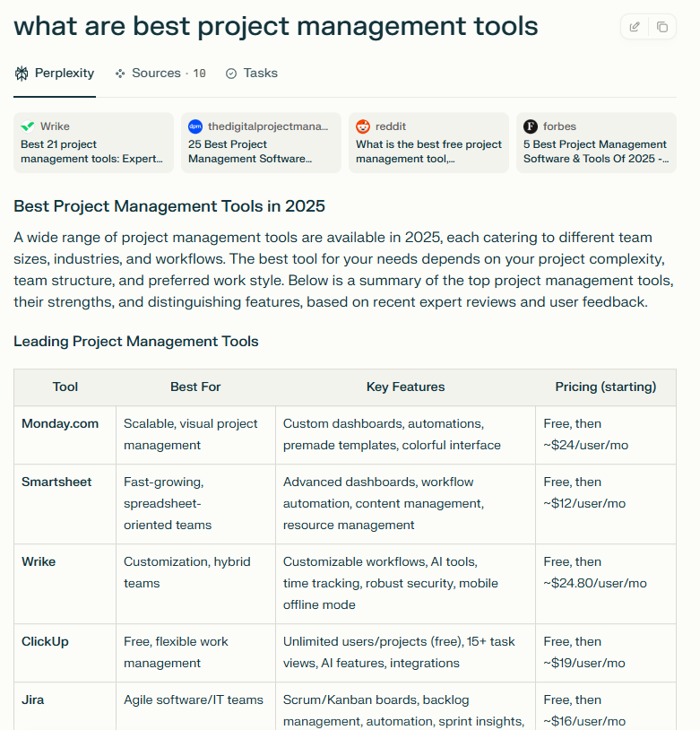Open reddit best free project management tool source

pyautogui.click(x=428, y=143)
